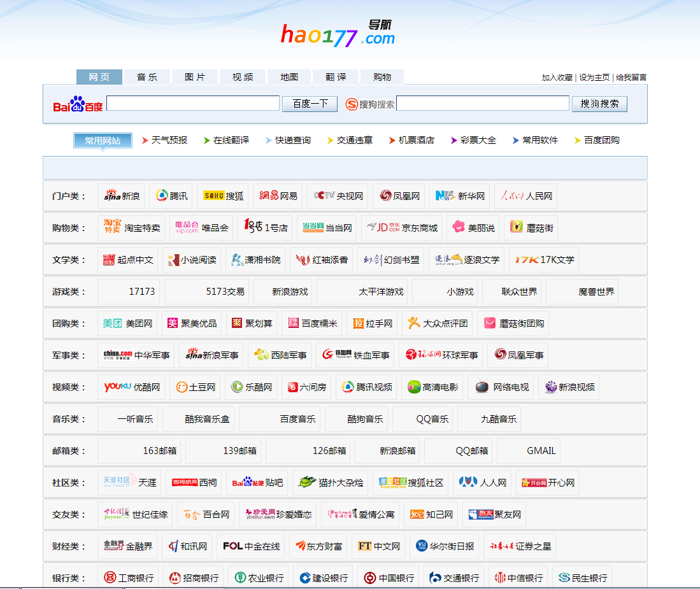This screenshot has height=589, width=700.
Task: Click the GMAIL mailbox link
Action: pyautogui.click(x=541, y=451)
